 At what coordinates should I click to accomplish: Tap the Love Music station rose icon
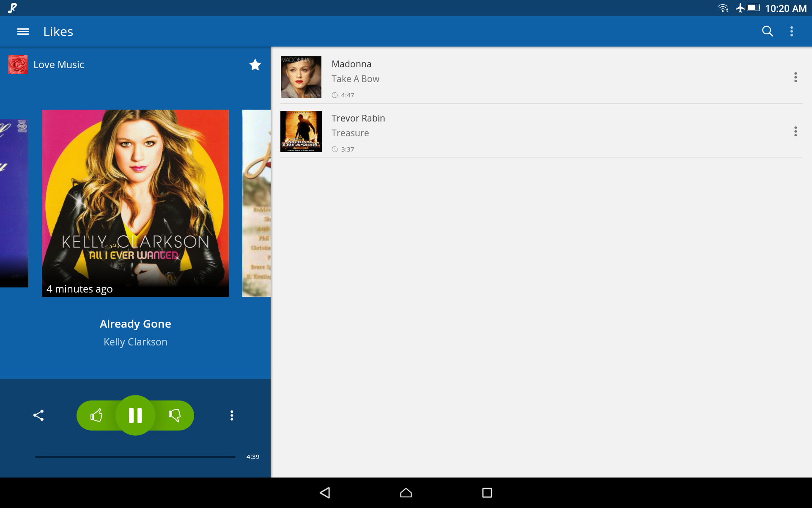click(18, 65)
